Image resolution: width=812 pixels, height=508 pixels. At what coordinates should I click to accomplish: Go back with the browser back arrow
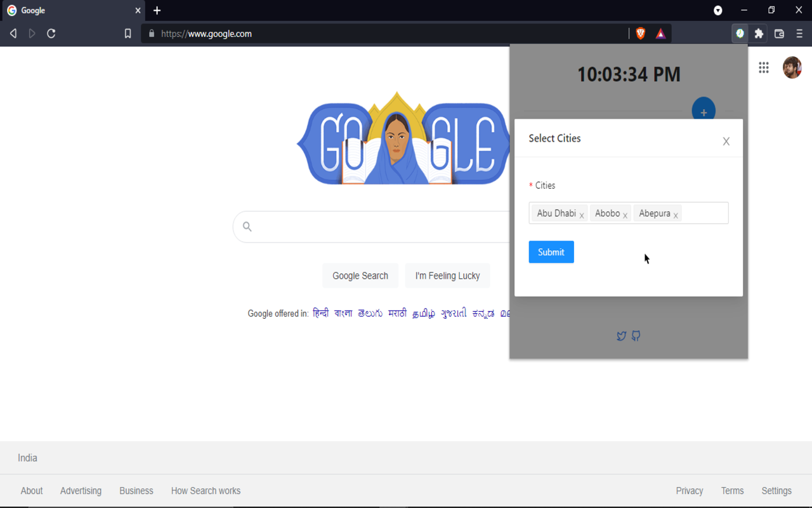(x=13, y=34)
